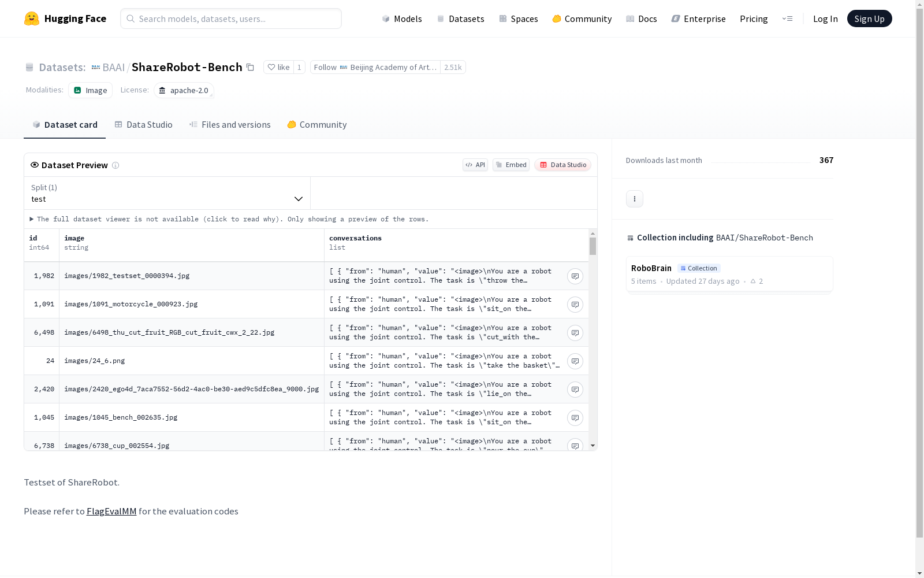Click the dataset table scrollbar thumb
This screenshot has width=924, height=578.
tap(593, 246)
